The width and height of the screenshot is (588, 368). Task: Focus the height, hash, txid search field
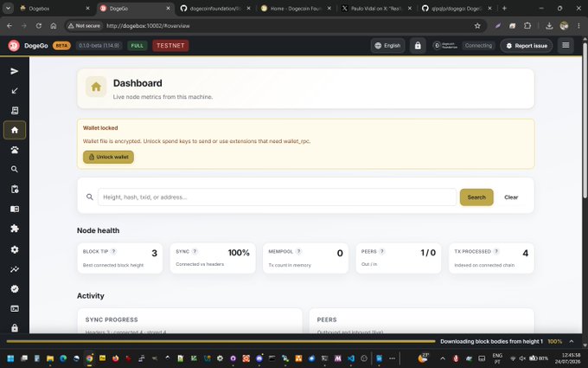click(x=277, y=197)
